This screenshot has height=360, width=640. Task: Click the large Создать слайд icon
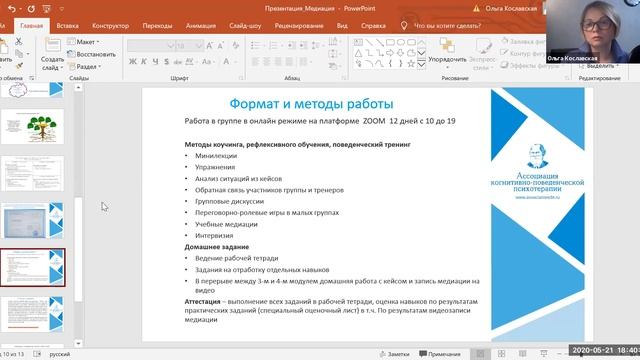tap(52, 45)
